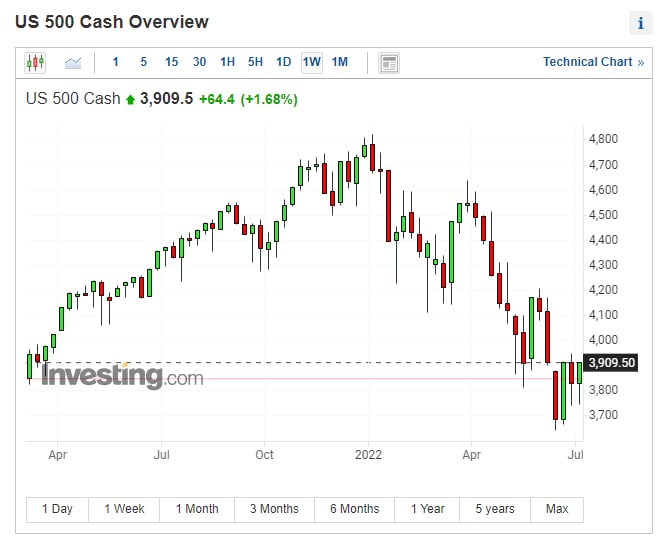The height and width of the screenshot is (543, 661).
Task: Open the news overlay icon in toolbar
Action: [389, 63]
